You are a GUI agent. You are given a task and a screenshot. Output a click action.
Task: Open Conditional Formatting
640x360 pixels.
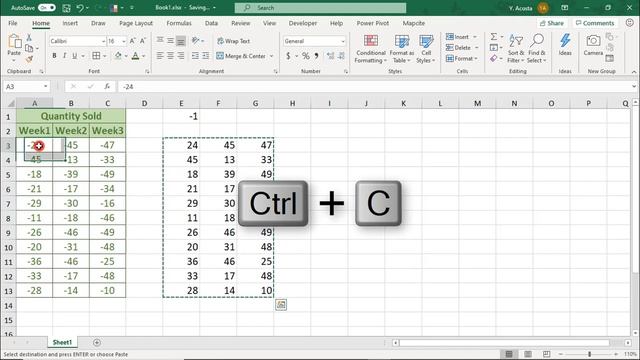click(371, 49)
